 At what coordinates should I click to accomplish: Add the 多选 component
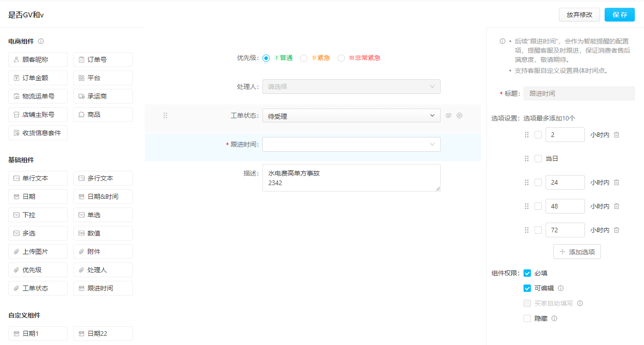point(38,233)
